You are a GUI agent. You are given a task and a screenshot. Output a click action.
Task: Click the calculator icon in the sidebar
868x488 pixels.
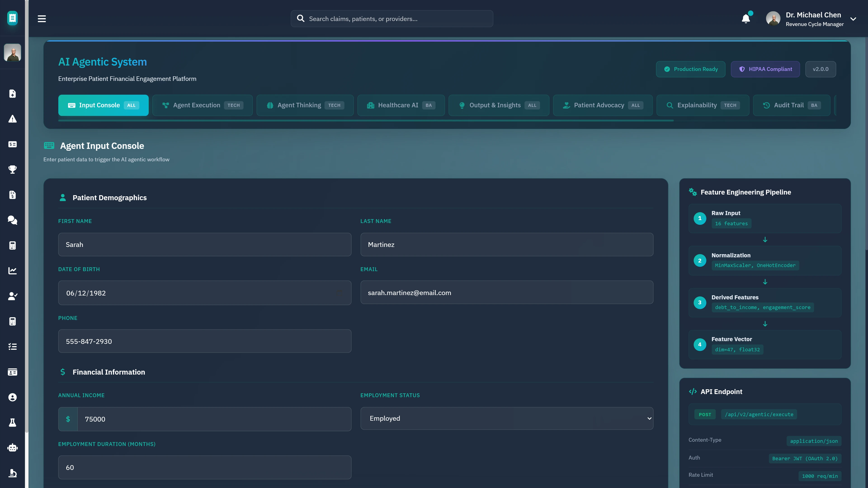[12, 246]
